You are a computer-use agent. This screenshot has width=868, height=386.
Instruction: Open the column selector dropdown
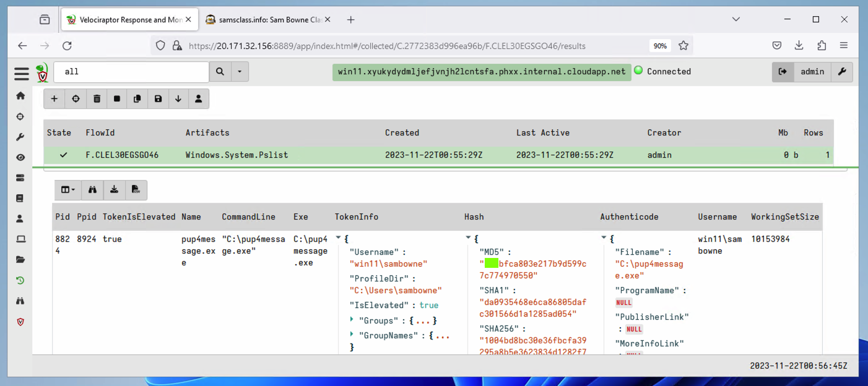[x=67, y=190]
